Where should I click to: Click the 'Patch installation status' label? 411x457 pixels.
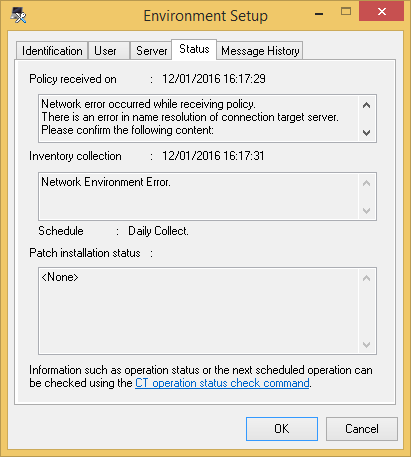[x=85, y=253]
